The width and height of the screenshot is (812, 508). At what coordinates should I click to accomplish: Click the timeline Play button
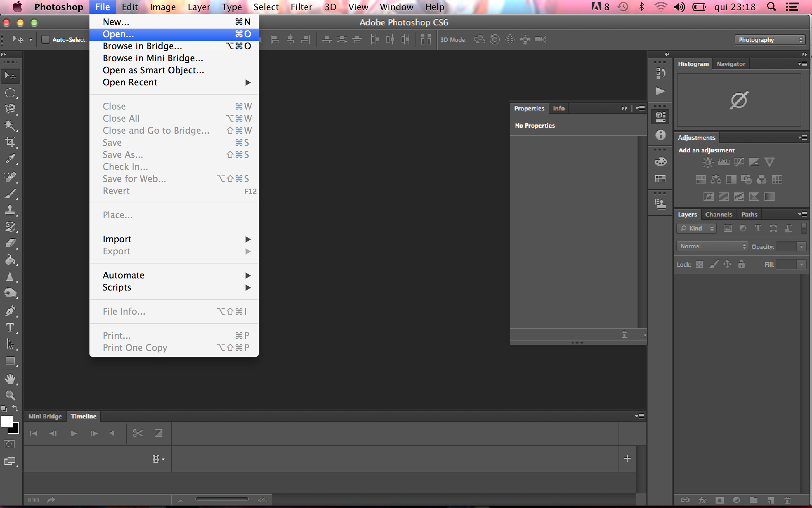(x=74, y=433)
